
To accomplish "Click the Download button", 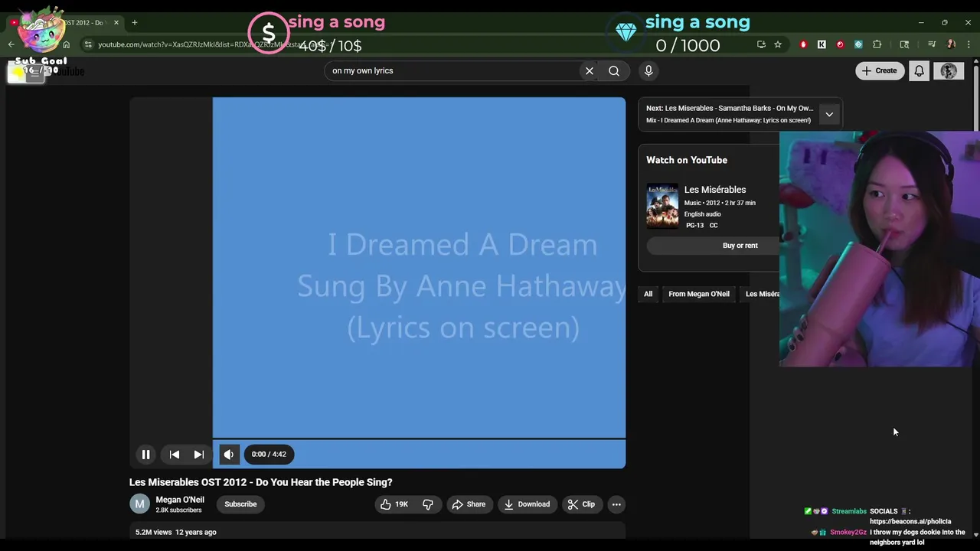I will click(x=527, y=504).
